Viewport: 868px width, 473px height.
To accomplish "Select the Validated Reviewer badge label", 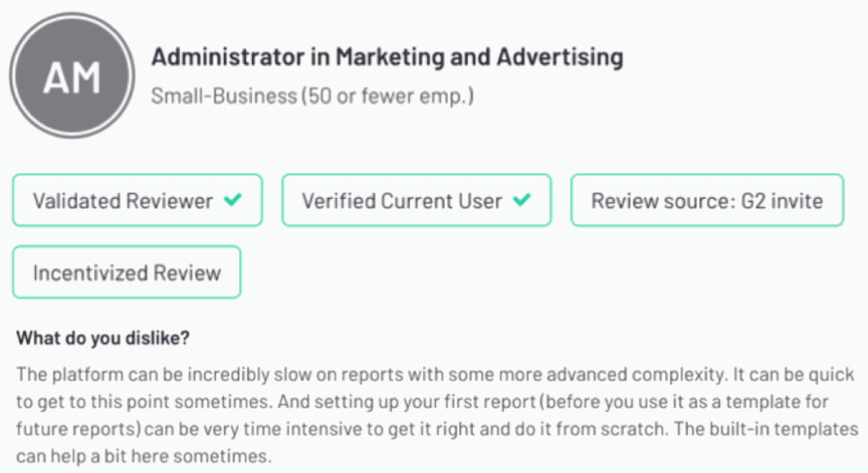I will click(x=123, y=200).
